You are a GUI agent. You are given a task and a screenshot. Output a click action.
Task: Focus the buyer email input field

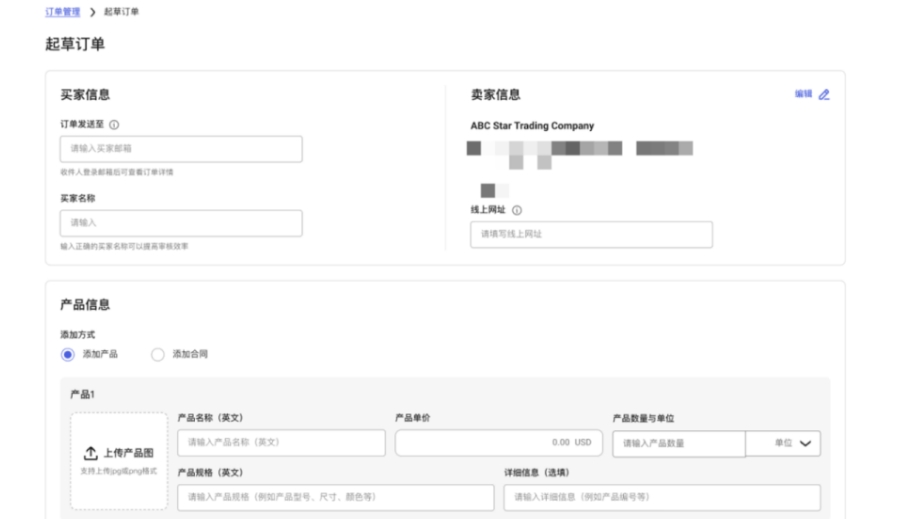tap(181, 149)
